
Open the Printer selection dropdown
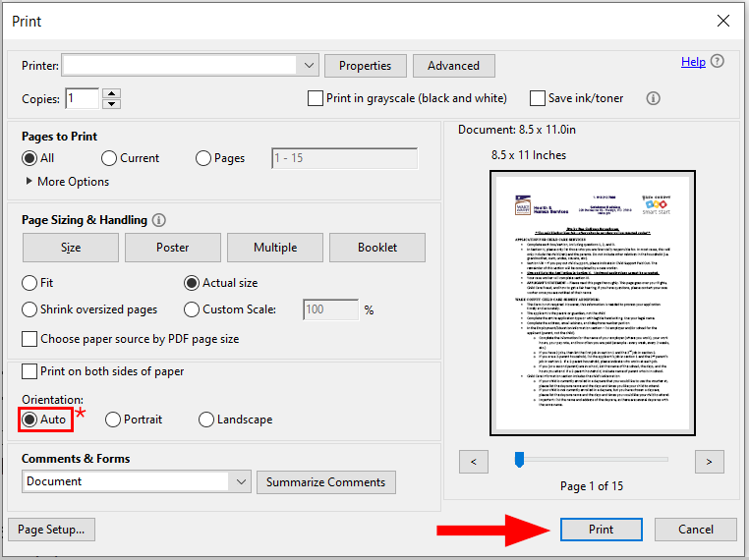(309, 66)
